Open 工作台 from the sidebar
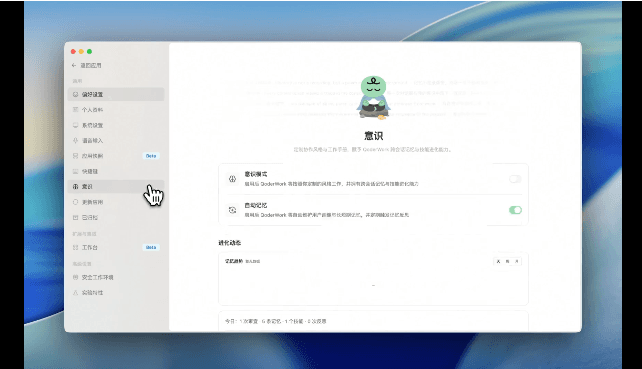 pos(116,247)
